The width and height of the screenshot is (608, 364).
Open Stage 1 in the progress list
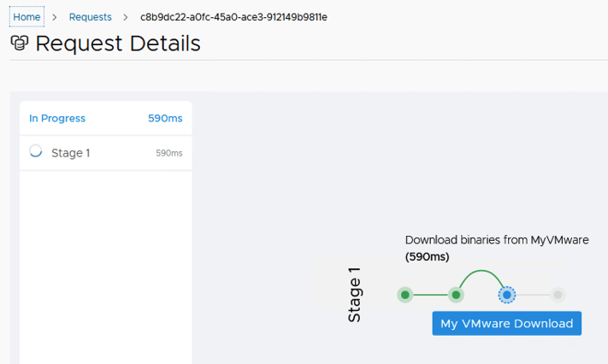(x=105, y=153)
